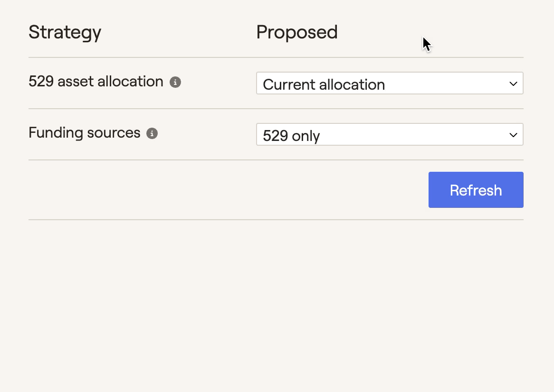This screenshot has width=554, height=392.
Task: Open the Funding sources dropdown
Action: pyautogui.click(x=389, y=135)
